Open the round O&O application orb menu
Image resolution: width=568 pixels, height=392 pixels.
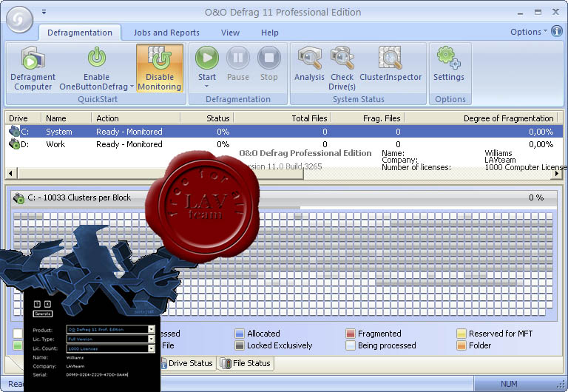click(x=19, y=18)
